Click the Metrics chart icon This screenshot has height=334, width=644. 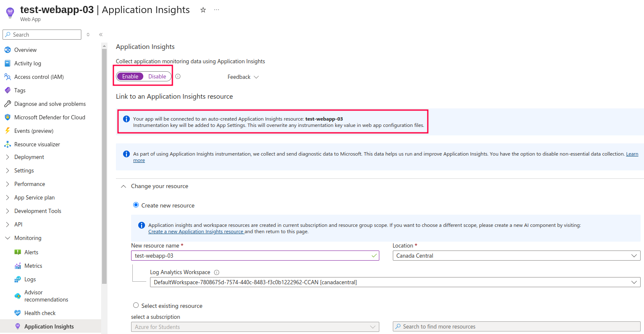[x=18, y=266]
